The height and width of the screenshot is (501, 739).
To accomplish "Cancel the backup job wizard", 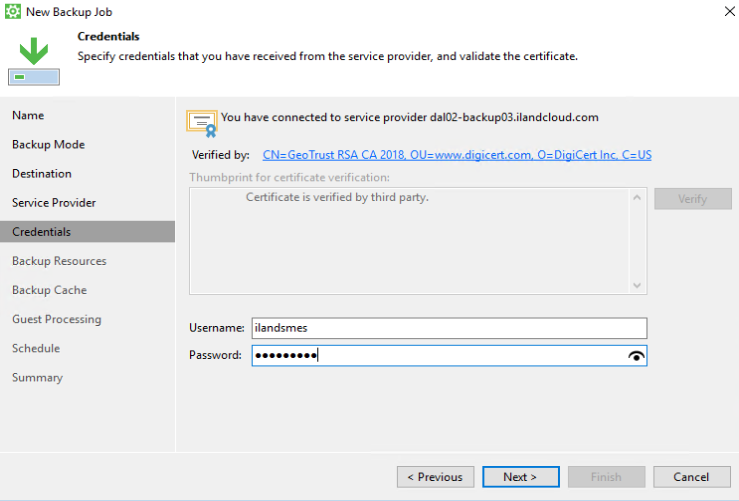I will [x=691, y=477].
